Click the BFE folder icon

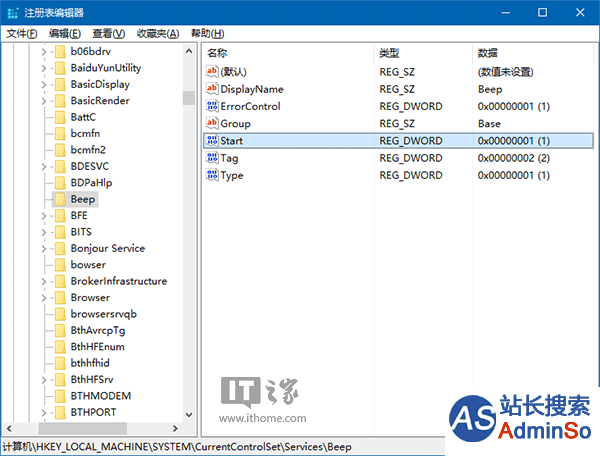60,216
